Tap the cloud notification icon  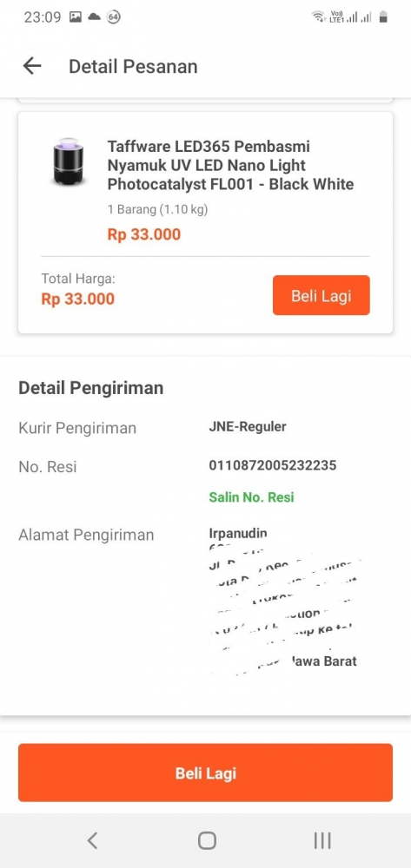tap(94, 17)
